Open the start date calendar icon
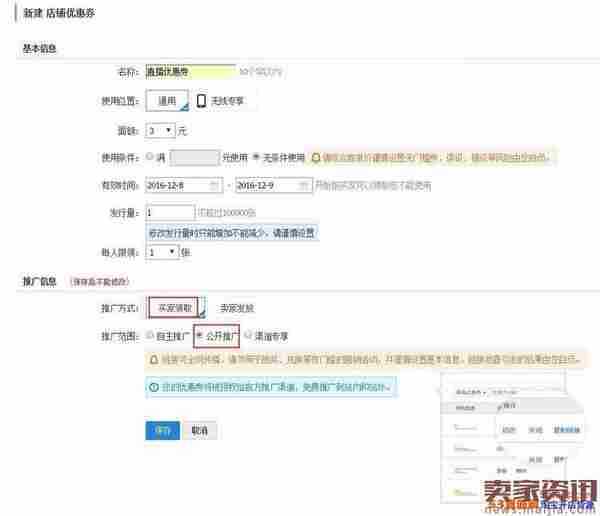Image resolution: width=600 pixels, height=516 pixels. [x=215, y=185]
